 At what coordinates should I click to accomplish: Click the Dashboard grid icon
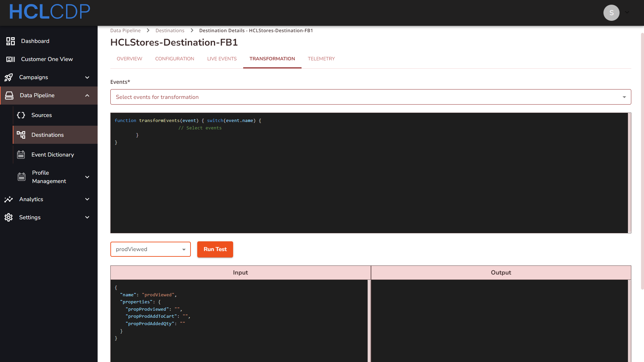click(x=10, y=41)
